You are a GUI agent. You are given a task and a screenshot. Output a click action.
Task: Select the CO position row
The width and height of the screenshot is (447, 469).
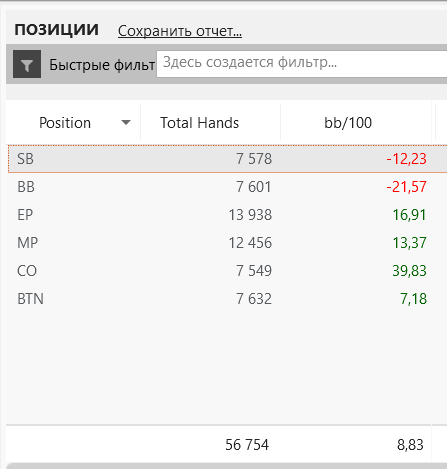(x=227, y=271)
